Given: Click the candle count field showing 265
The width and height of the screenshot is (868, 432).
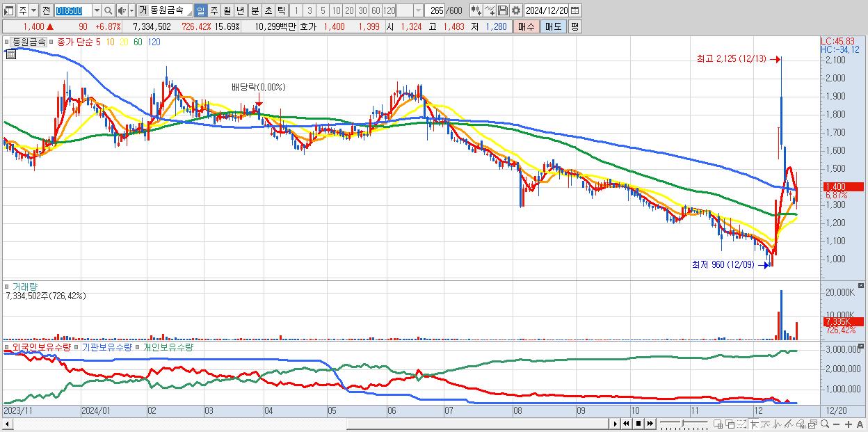Looking at the screenshot, I should tap(435, 10).
